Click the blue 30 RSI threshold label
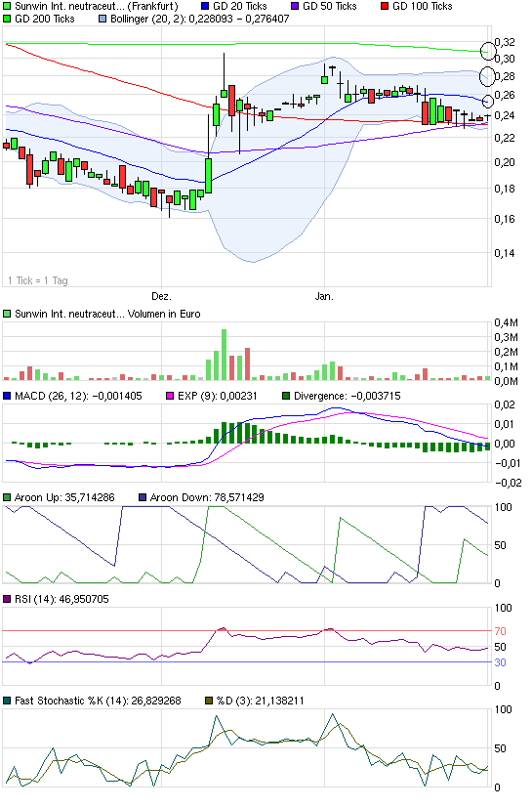This screenshot has height=808, width=532. [500, 662]
